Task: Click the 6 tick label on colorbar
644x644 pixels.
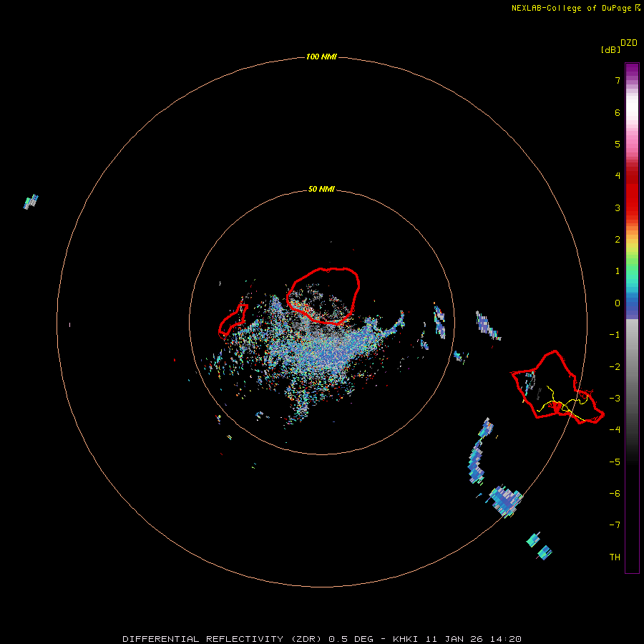Action: pos(618,112)
